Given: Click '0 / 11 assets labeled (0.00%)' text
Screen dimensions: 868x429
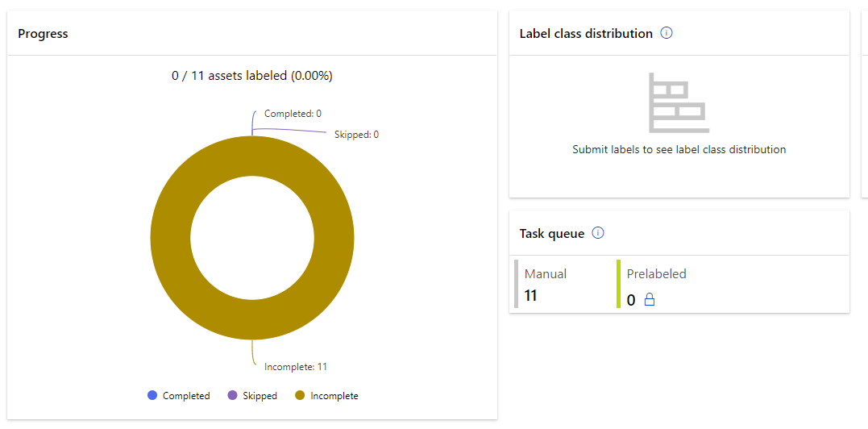Looking at the screenshot, I should click(x=252, y=76).
